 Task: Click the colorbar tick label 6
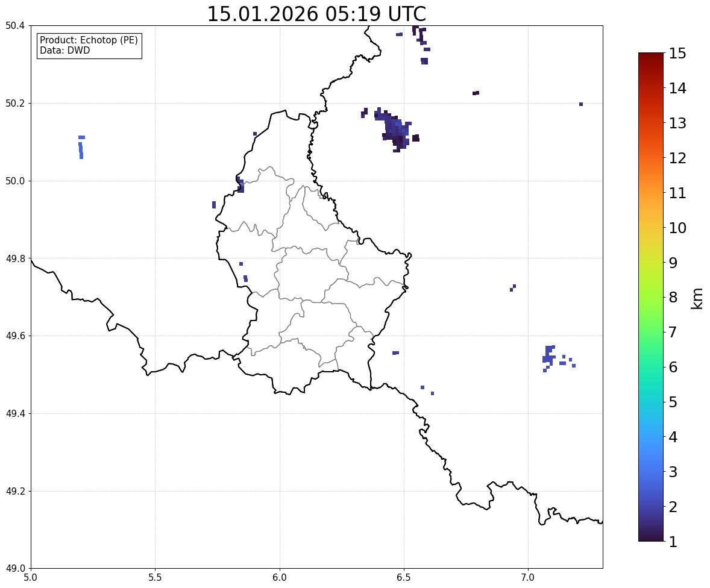coord(673,367)
